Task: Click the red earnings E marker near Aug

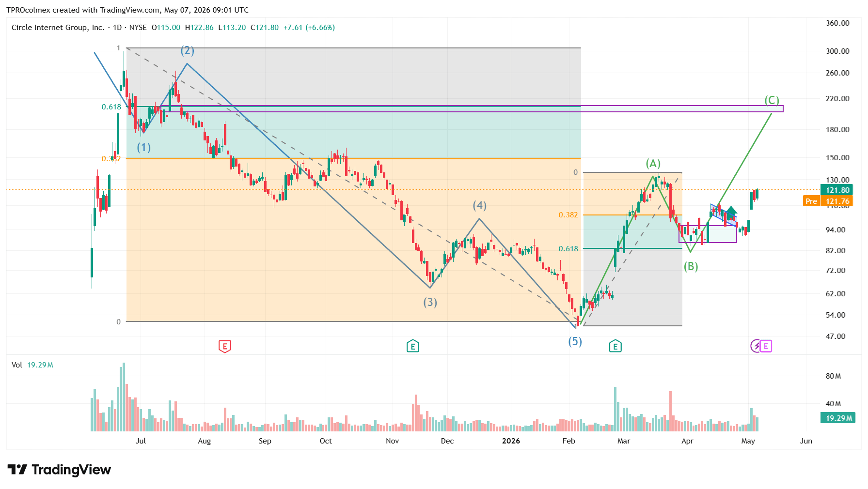Action: [x=224, y=346]
